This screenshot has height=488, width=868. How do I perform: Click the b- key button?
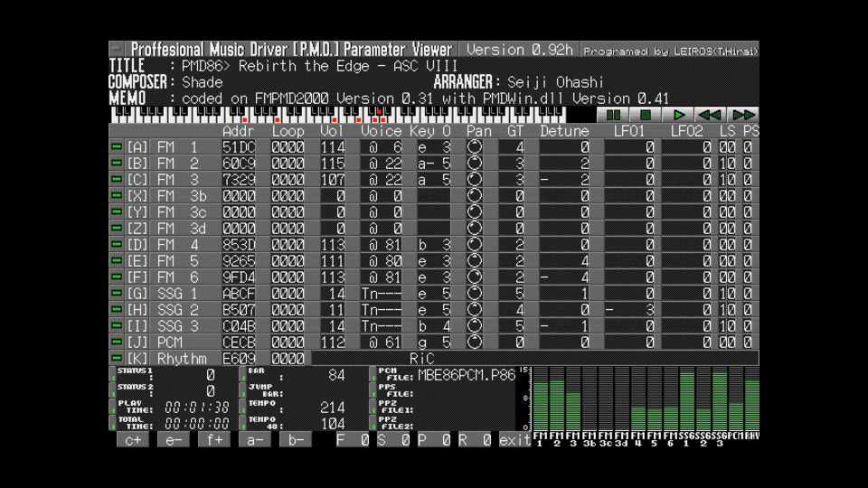pyautogui.click(x=296, y=440)
